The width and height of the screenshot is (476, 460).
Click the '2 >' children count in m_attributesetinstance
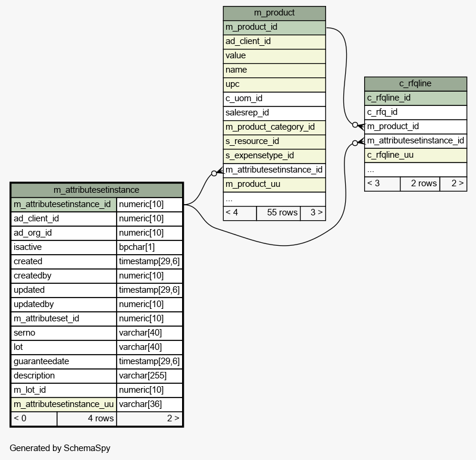pos(149,418)
